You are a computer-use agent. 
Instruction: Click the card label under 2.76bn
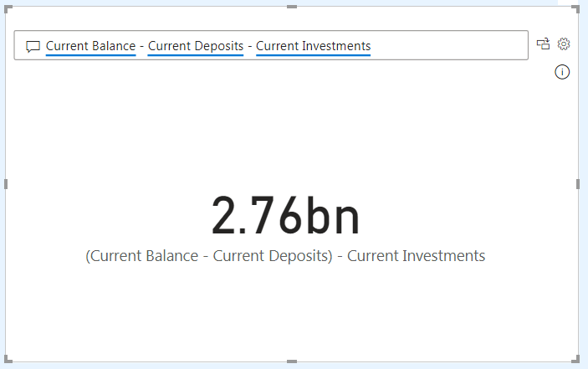pos(285,256)
